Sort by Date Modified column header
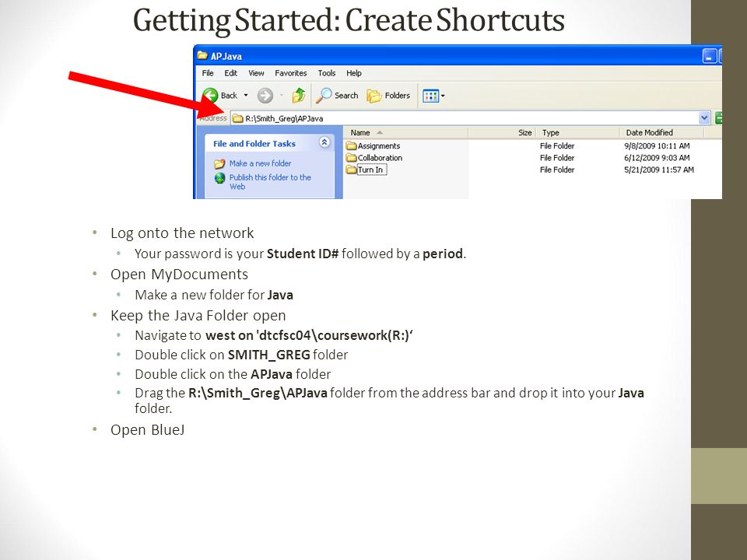747x560 pixels. [662, 132]
